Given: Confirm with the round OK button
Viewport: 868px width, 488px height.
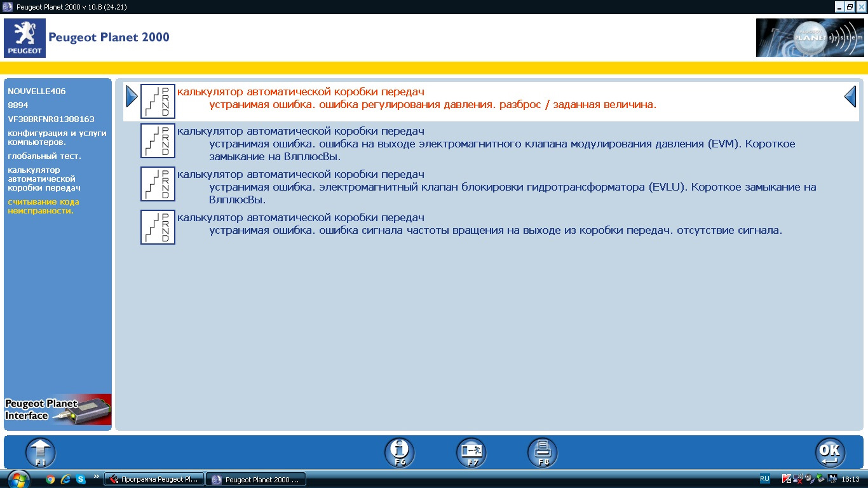Looking at the screenshot, I should tap(831, 454).
